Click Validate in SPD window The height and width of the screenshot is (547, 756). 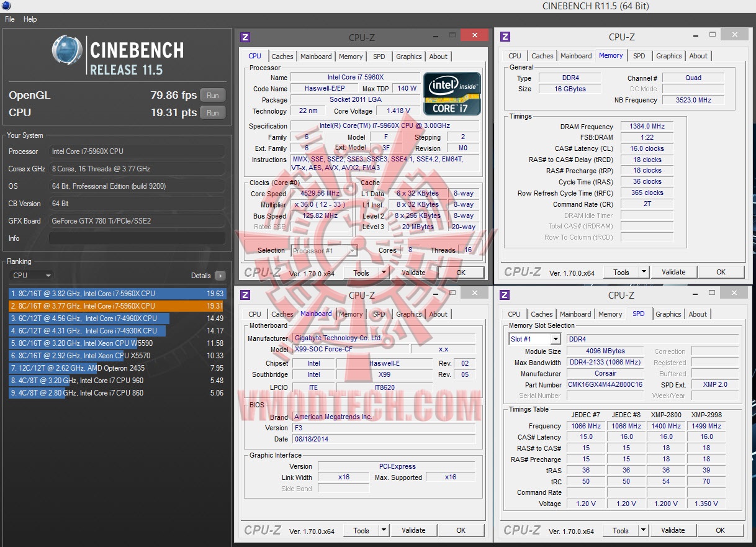point(673,530)
